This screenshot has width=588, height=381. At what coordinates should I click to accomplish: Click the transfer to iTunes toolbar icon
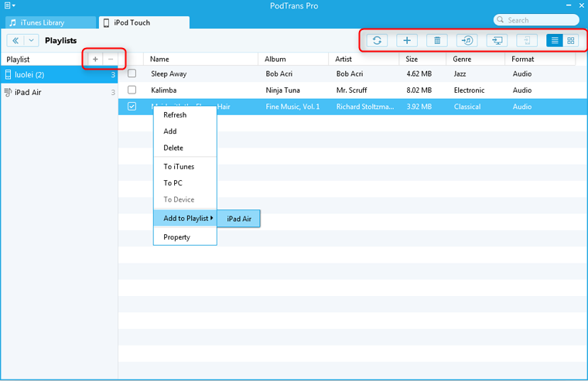pos(467,40)
